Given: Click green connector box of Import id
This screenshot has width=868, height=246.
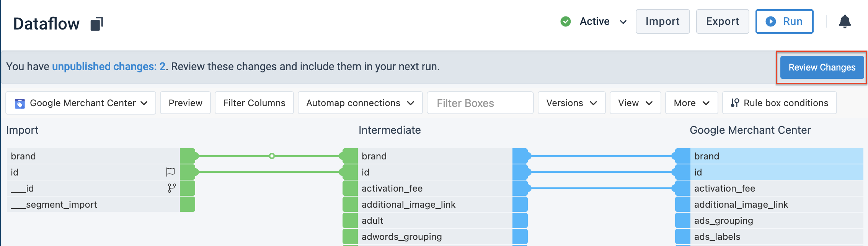Looking at the screenshot, I should [188, 172].
